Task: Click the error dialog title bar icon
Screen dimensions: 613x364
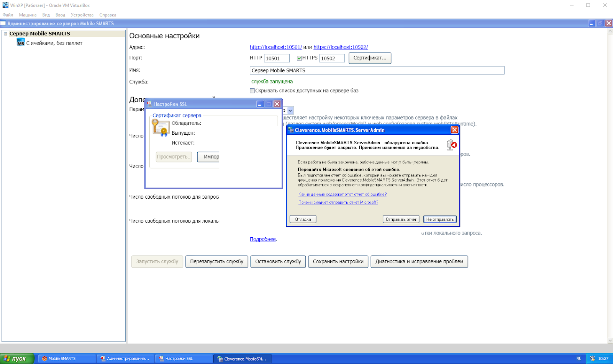Action: [x=291, y=130]
